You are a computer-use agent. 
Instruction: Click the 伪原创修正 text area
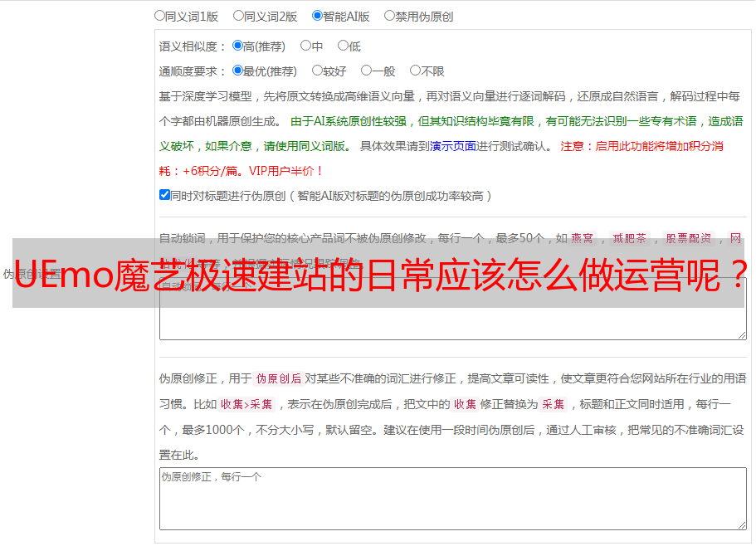click(453, 499)
